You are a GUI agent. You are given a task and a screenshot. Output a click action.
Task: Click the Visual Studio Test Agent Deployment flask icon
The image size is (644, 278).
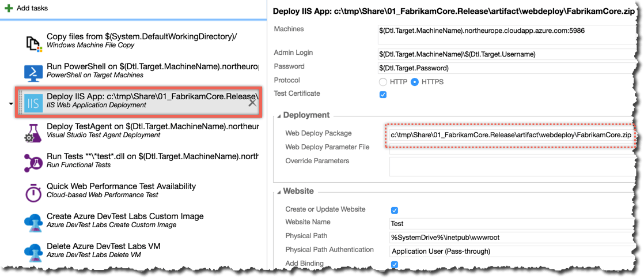(34, 133)
